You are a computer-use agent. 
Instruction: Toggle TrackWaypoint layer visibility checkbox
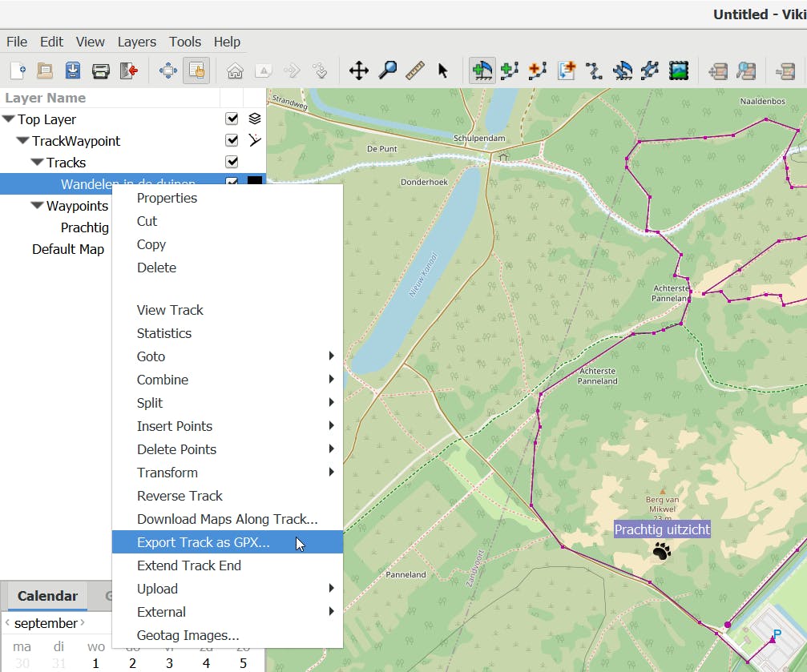click(232, 141)
